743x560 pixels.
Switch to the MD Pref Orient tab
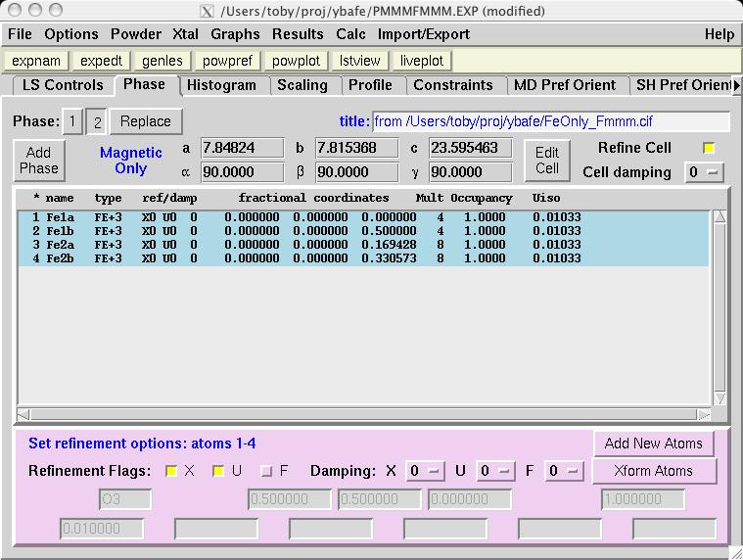click(565, 85)
